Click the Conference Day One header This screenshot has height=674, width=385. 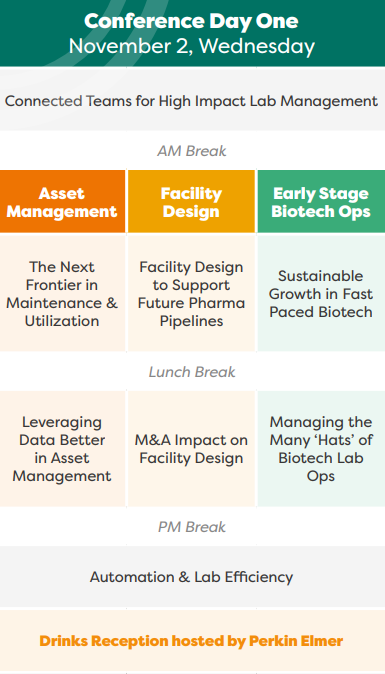coord(191,21)
